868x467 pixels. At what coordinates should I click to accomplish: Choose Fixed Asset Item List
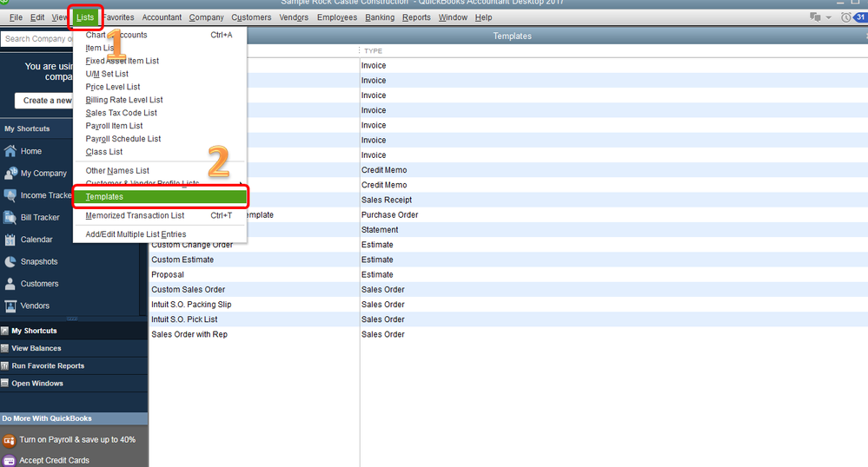coord(122,61)
